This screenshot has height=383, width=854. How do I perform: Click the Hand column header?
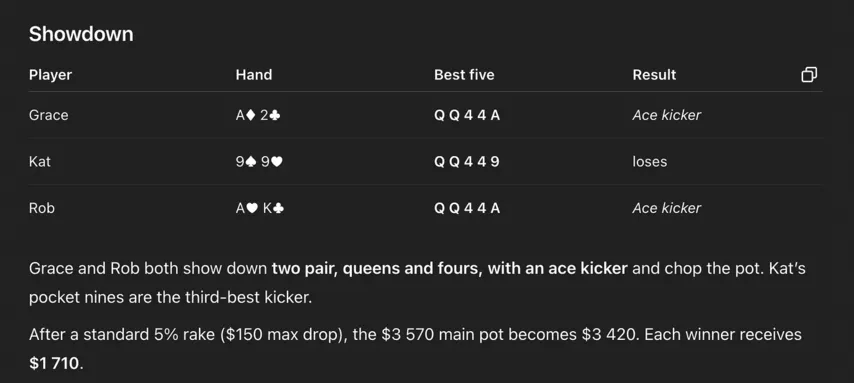point(254,75)
